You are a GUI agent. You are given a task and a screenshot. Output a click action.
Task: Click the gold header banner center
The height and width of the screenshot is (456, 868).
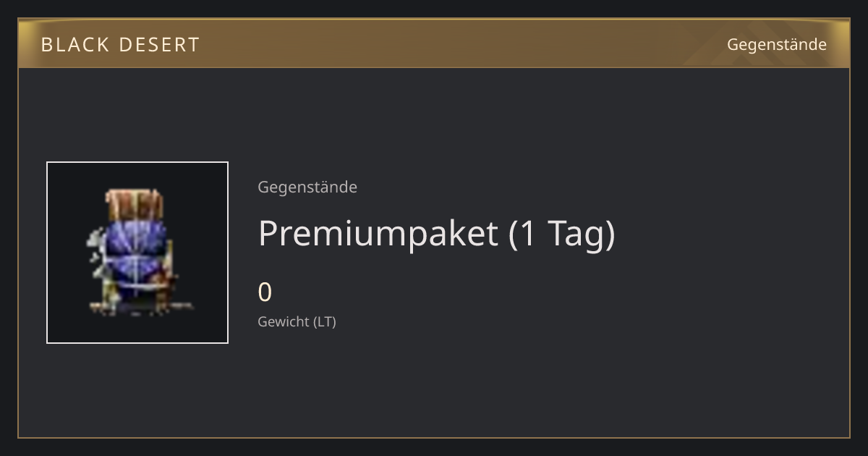coord(434,44)
